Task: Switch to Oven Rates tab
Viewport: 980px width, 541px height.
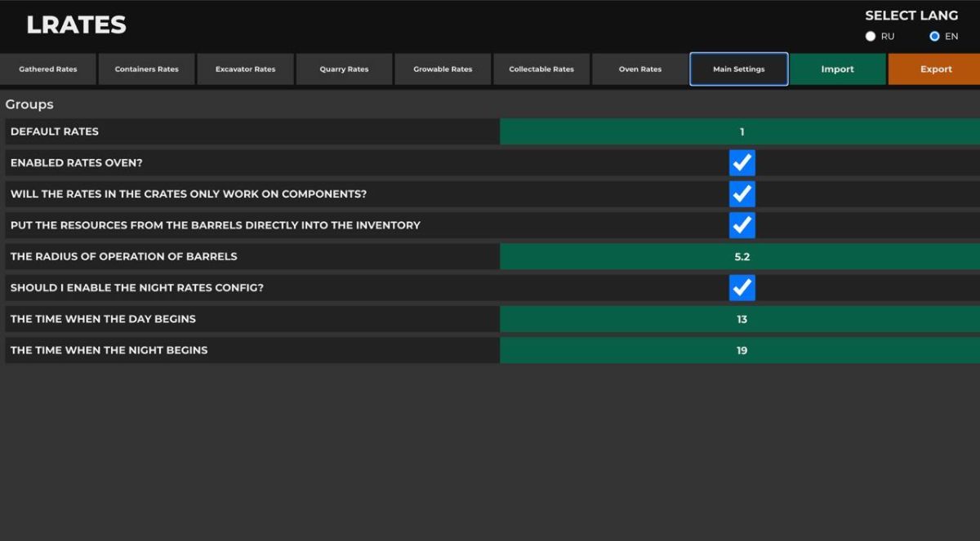Action: [640, 69]
